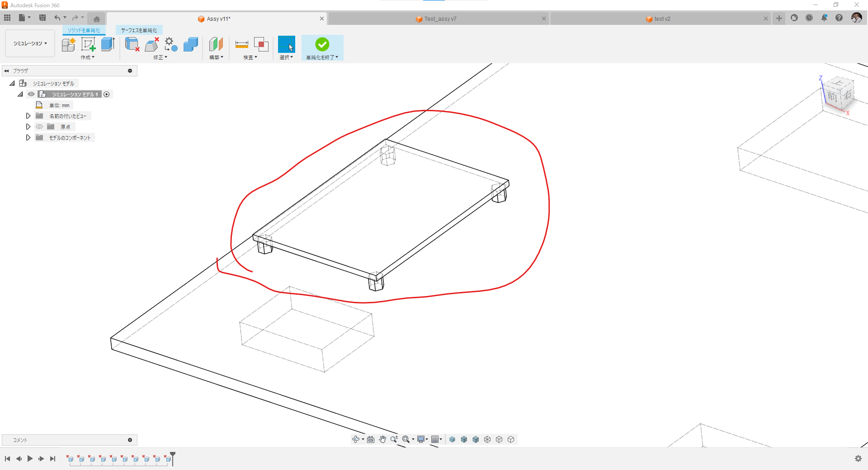868x470 pixels.
Task: Activate the radio button beside シミュレーション モデル 1
Action: (107, 94)
